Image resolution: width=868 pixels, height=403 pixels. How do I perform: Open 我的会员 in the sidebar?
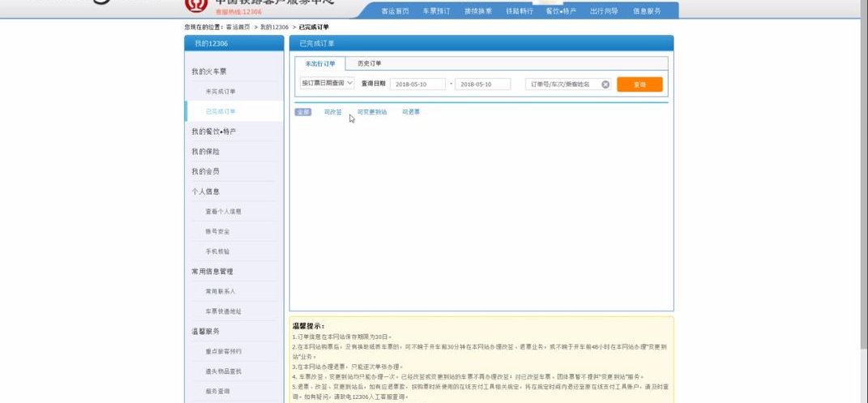205,171
